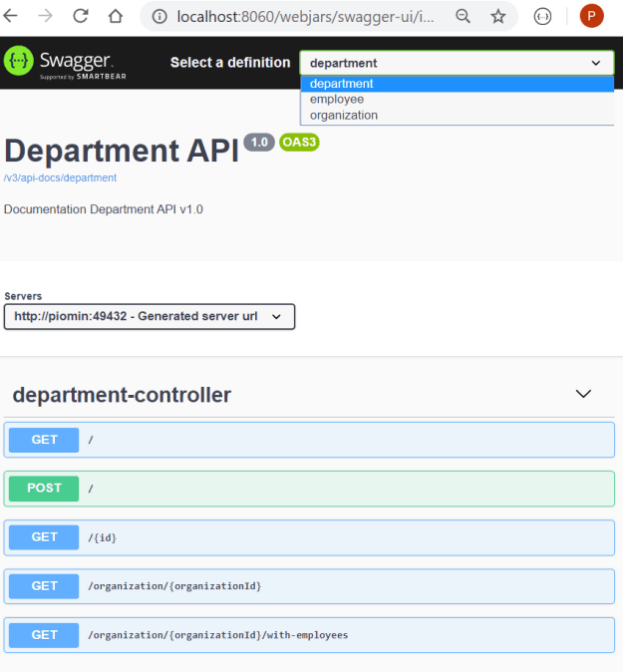The image size is (623, 672).
Task: Open the profile avatar labeled P
Action: click(x=591, y=16)
